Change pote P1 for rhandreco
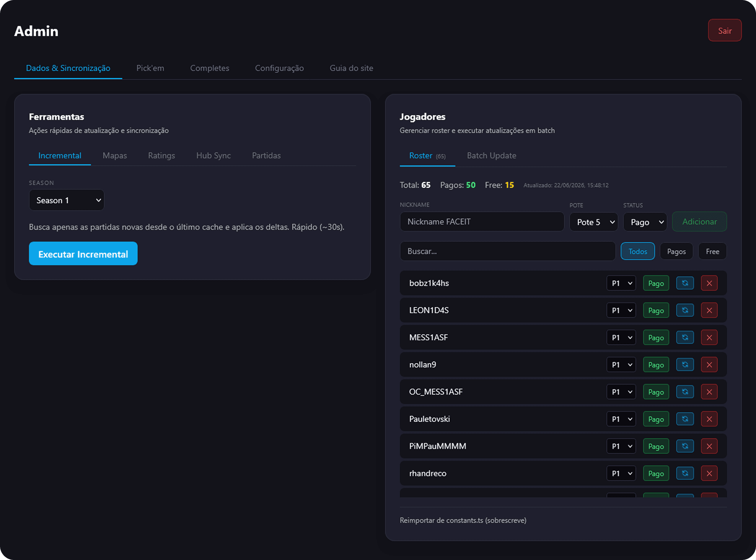Viewport: 756px width, 560px height. [621, 473]
